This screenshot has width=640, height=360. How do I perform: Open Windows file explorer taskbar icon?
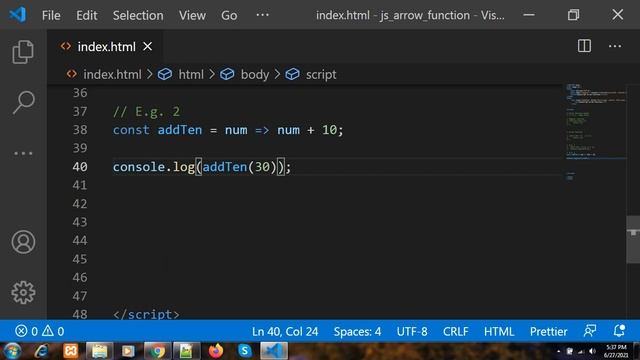99,351
